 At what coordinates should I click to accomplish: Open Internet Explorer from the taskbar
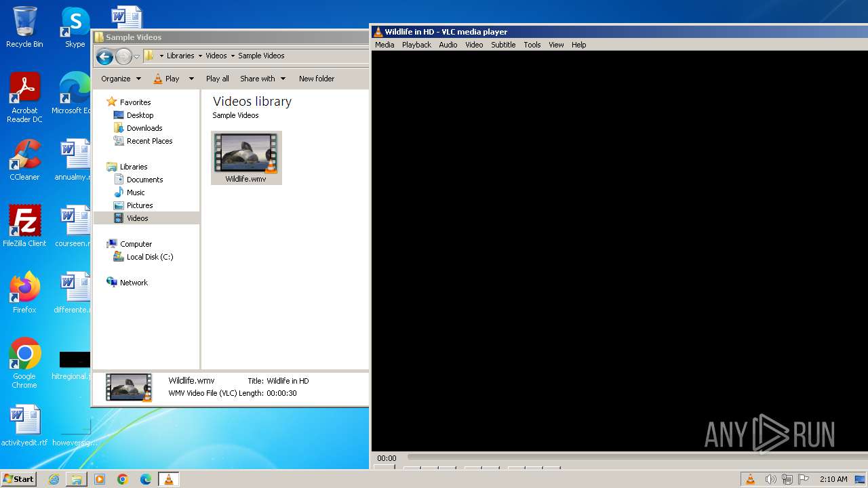[x=54, y=479]
